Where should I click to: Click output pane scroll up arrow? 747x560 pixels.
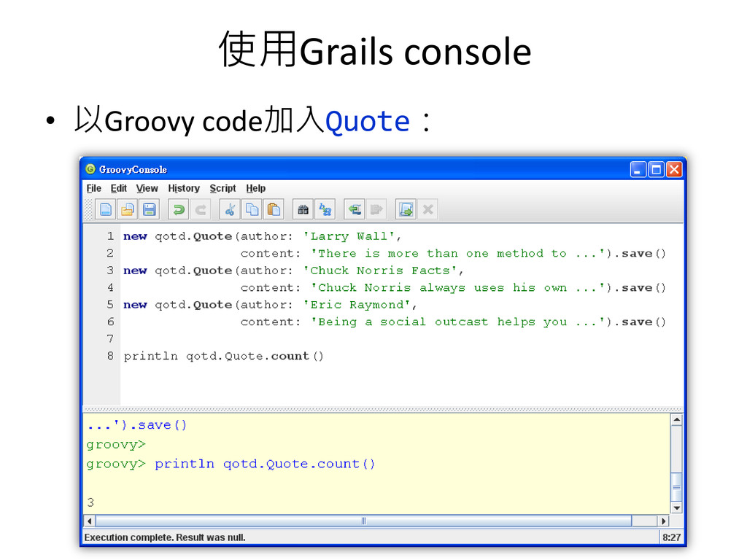click(676, 419)
